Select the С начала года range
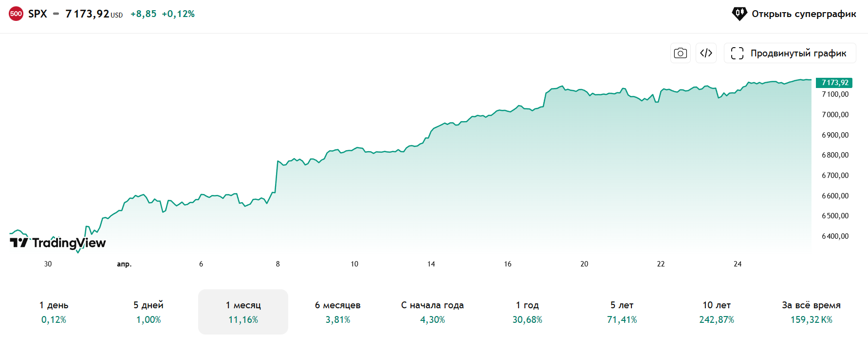This screenshot has height=353, width=868. click(432, 312)
